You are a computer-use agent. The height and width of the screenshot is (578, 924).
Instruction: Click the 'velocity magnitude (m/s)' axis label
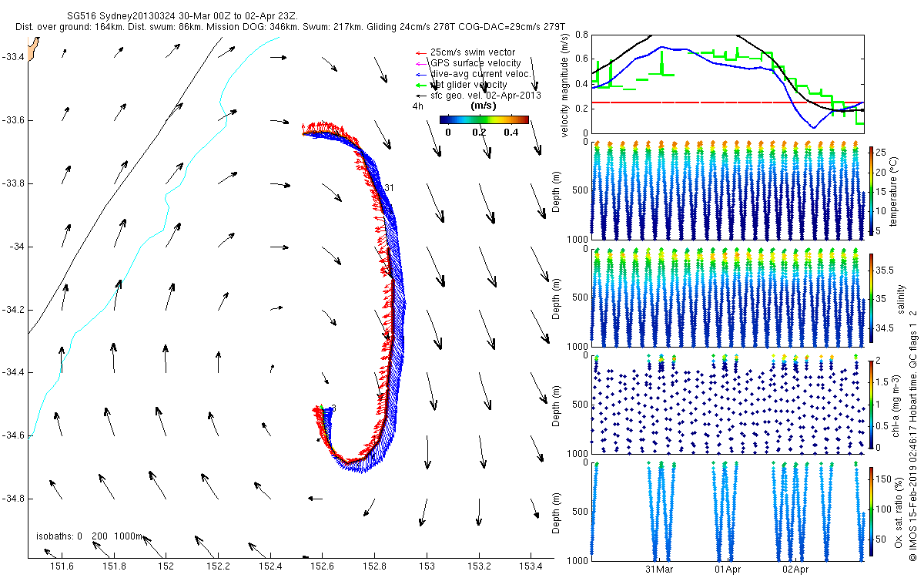(564, 85)
